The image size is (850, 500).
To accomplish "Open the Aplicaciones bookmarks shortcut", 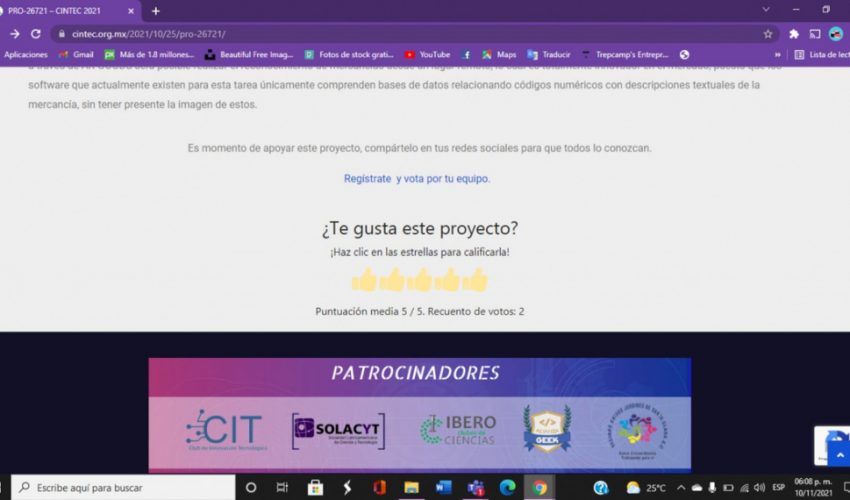I will click(25, 55).
